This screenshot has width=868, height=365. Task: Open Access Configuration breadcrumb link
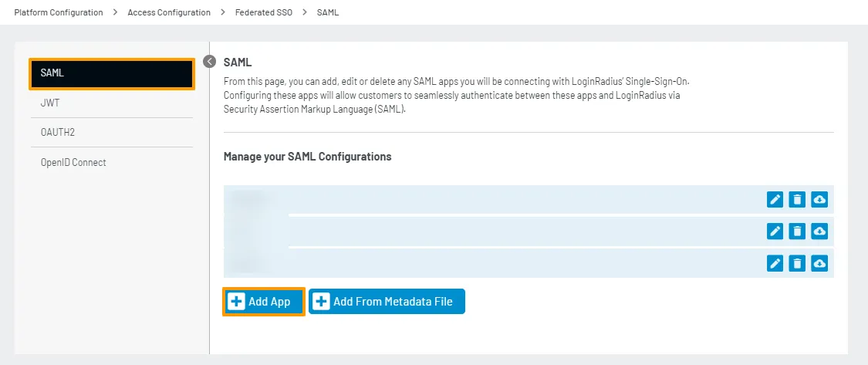click(169, 12)
